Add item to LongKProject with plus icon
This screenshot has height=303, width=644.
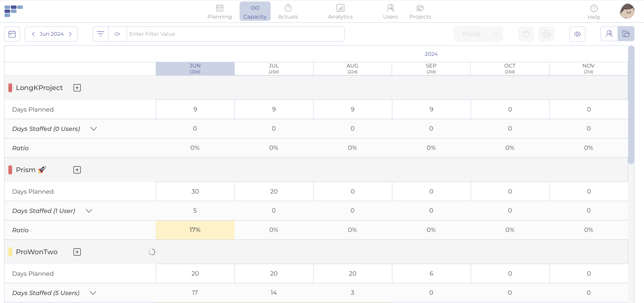pos(77,88)
